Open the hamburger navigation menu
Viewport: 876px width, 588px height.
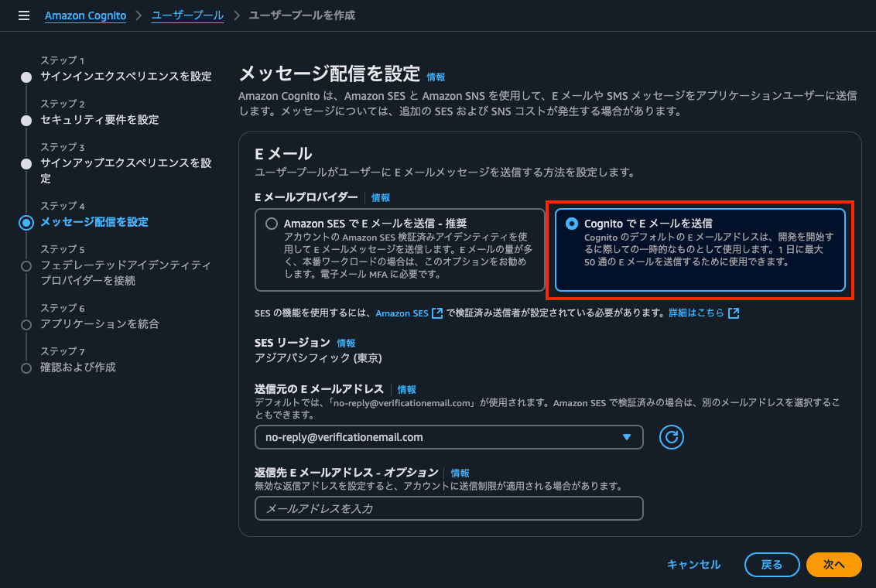click(x=23, y=15)
